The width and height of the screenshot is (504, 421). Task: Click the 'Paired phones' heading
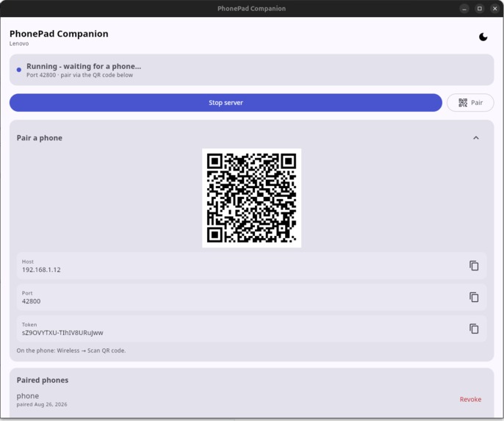coord(43,380)
